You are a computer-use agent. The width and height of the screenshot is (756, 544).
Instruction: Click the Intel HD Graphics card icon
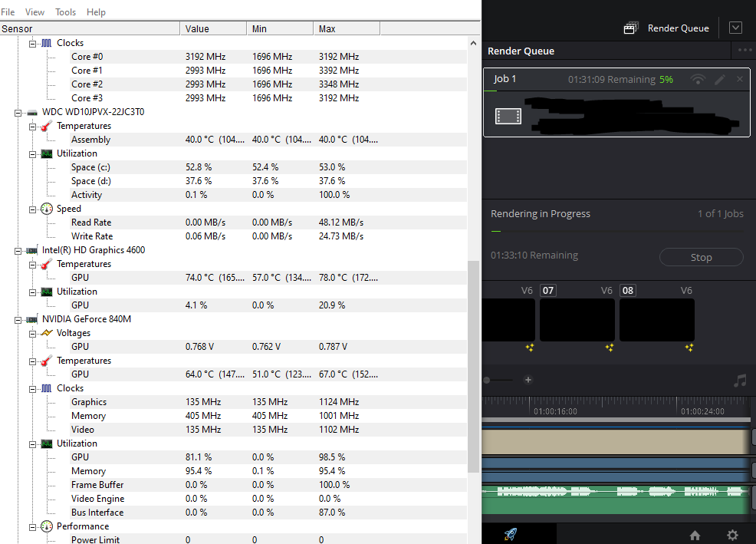(32, 251)
